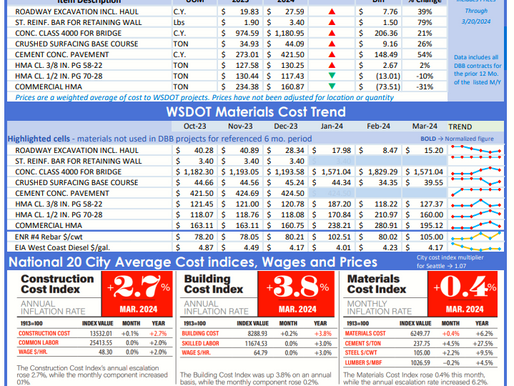The width and height of the screenshot is (514, 386).
Task: Click the red up triangle beside the $130.25 price
Action: pyautogui.click(x=331, y=65)
